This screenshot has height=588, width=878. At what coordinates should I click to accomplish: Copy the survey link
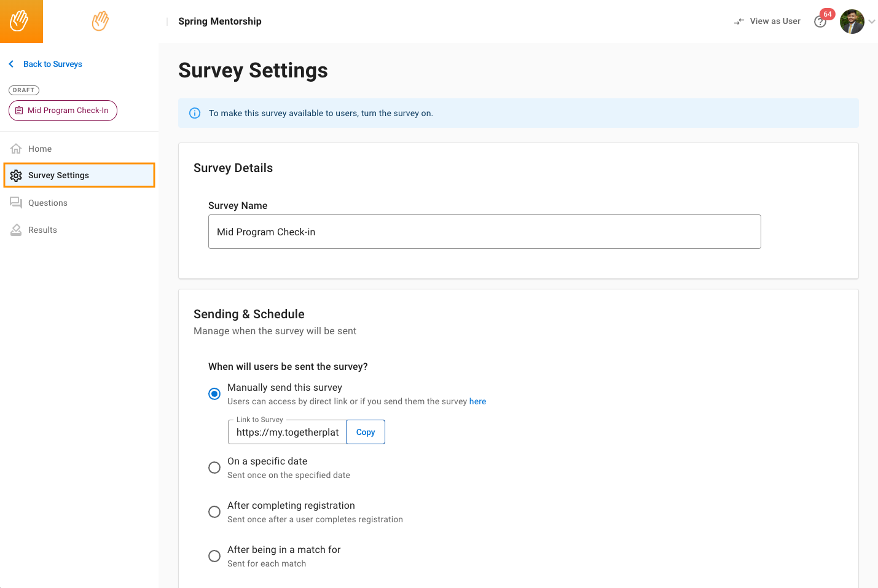(366, 432)
